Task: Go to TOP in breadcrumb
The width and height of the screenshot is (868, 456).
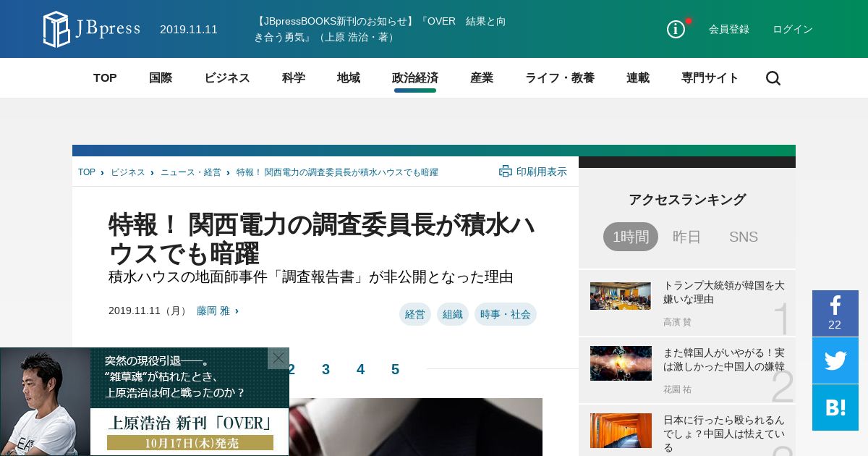Action: point(87,172)
